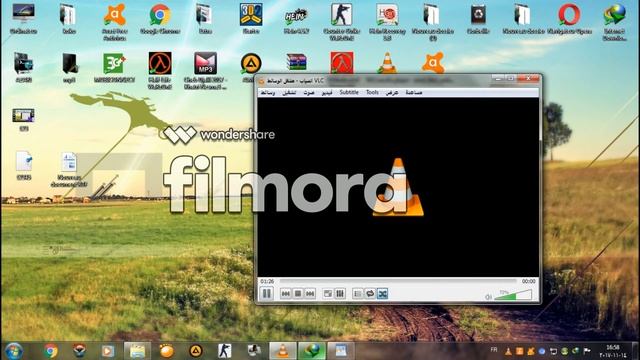Open the Tools menu in VLC

(x=372, y=93)
